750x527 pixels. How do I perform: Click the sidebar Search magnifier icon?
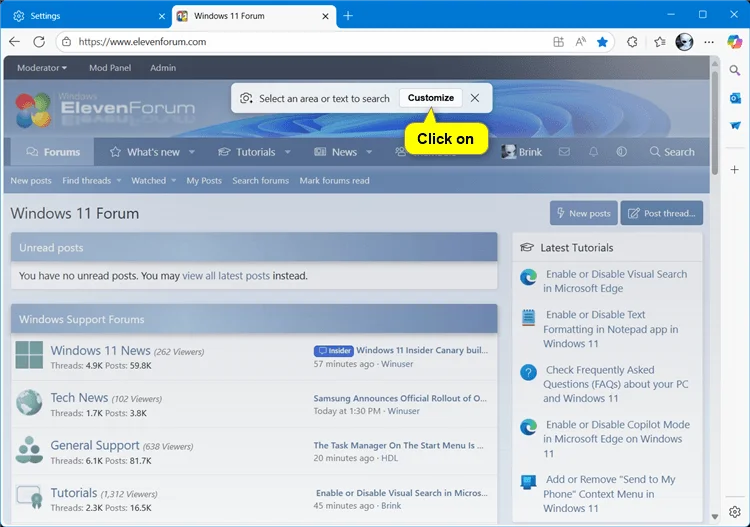pos(735,71)
